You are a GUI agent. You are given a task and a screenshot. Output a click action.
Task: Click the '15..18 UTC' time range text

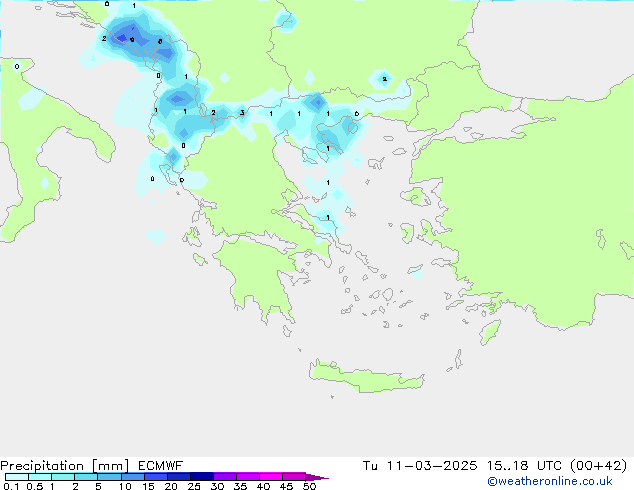[x=524, y=466]
